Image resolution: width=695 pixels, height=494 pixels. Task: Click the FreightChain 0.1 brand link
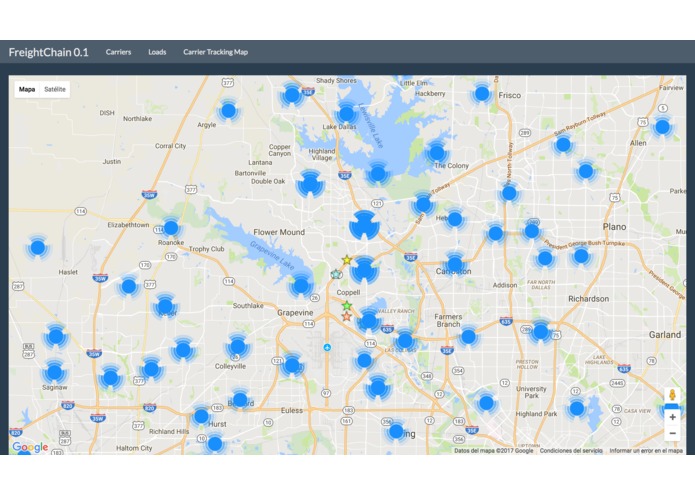pos(49,52)
